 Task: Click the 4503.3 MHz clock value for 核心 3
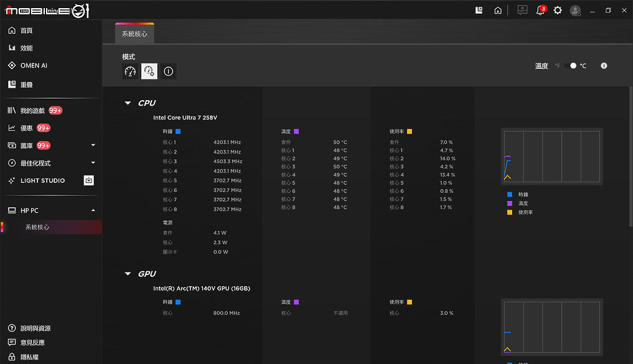(228, 161)
